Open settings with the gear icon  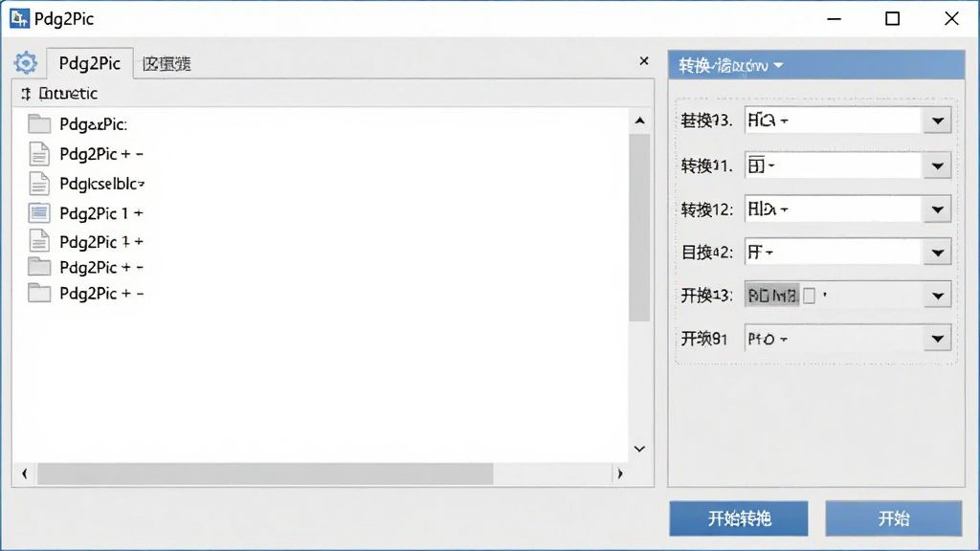[x=26, y=63]
